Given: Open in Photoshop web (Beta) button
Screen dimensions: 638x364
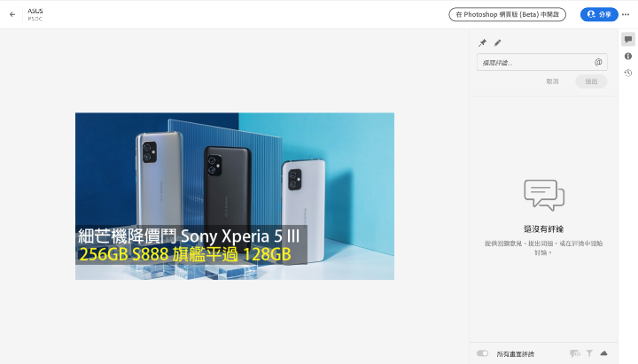Looking at the screenshot, I should pos(507,15).
